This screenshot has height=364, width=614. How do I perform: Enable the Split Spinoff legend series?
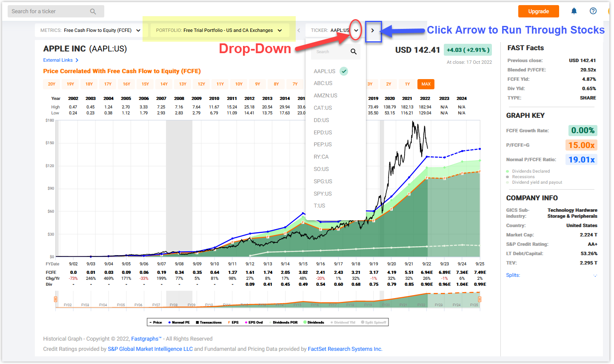tap(374, 323)
